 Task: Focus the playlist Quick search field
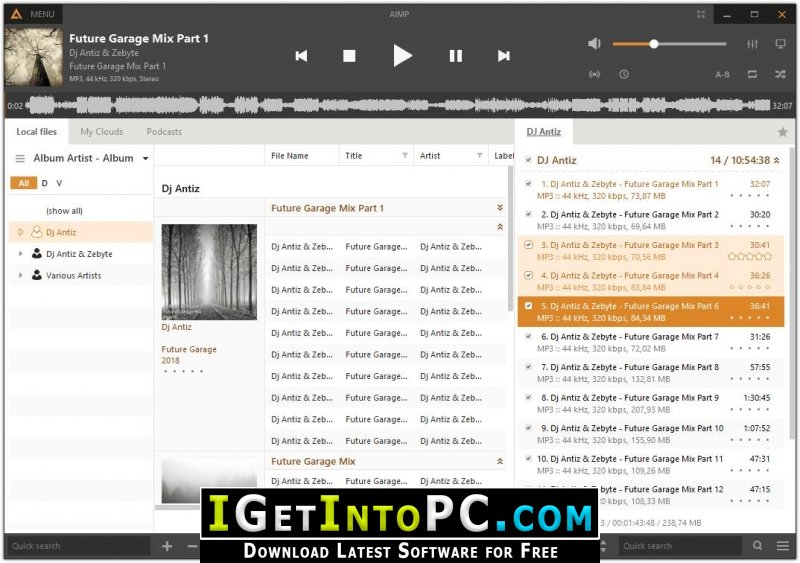680,546
